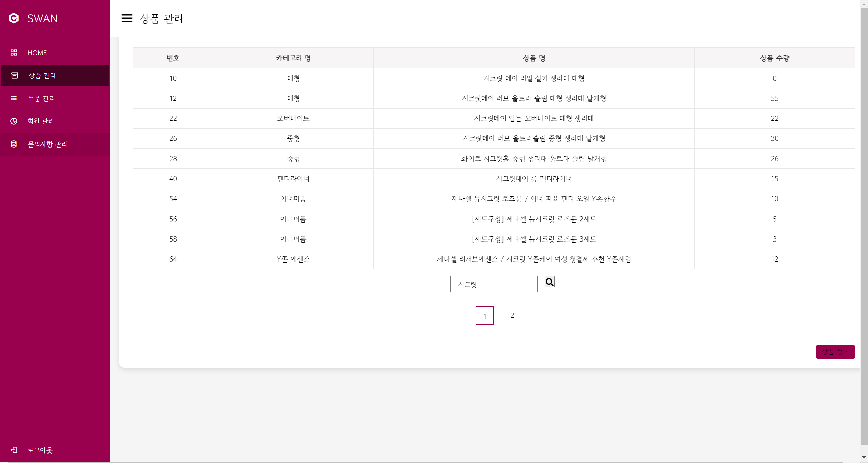
Task: Click the magnifying glass search icon
Action: 549,282
